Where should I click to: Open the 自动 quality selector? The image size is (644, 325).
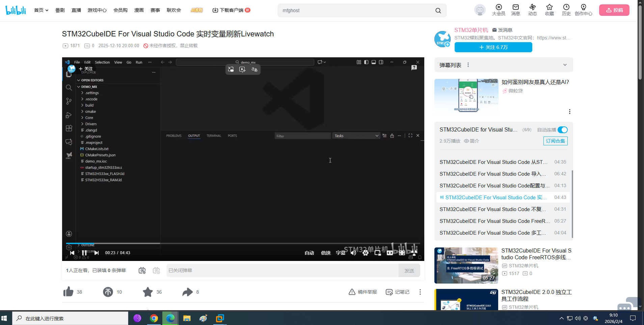pyautogui.click(x=309, y=253)
